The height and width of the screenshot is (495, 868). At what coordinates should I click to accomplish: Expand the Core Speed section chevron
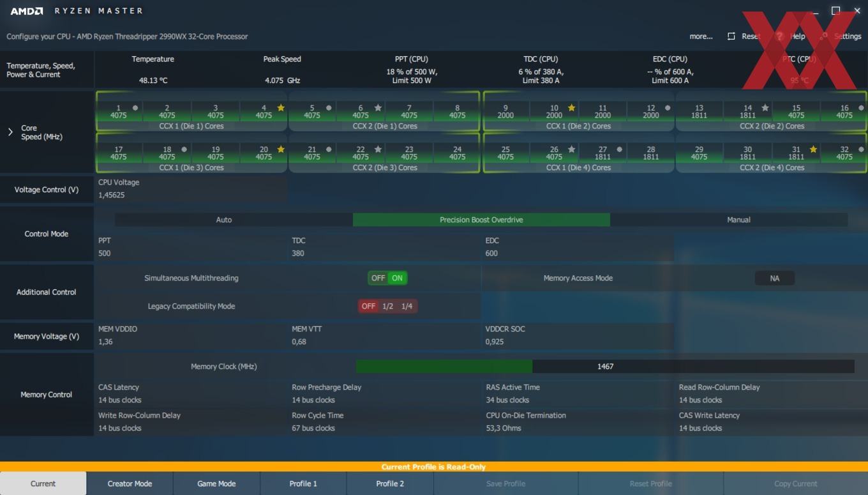point(10,132)
